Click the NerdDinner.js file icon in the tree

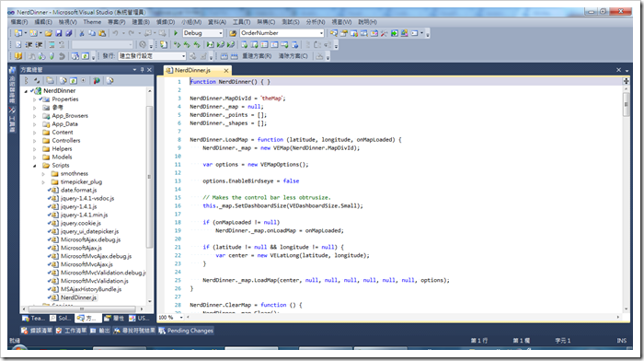(x=55, y=297)
